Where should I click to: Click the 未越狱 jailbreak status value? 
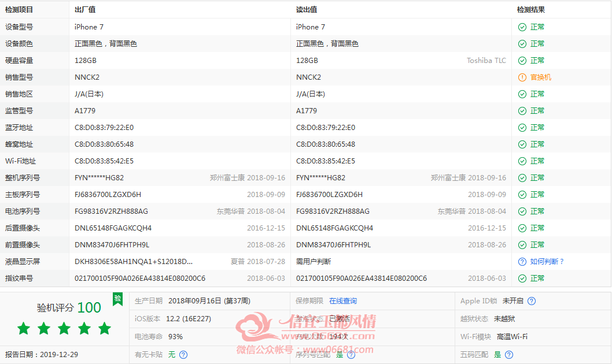[x=504, y=319]
